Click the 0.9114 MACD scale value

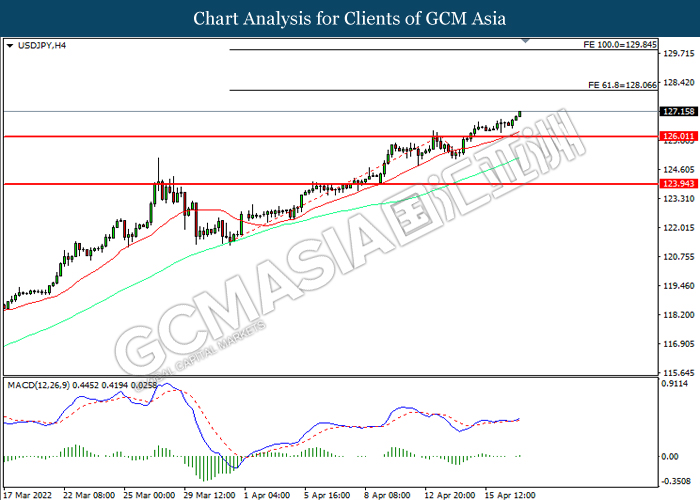coord(675,383)
